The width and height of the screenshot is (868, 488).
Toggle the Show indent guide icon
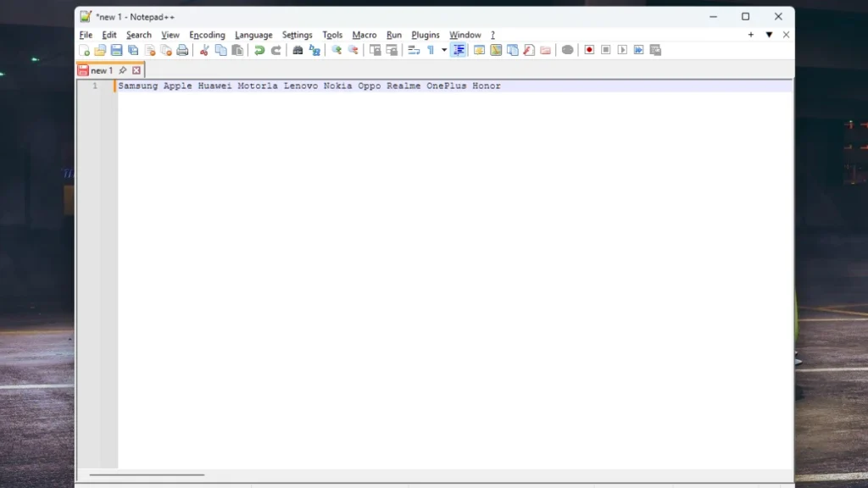[x=459, y=50]
